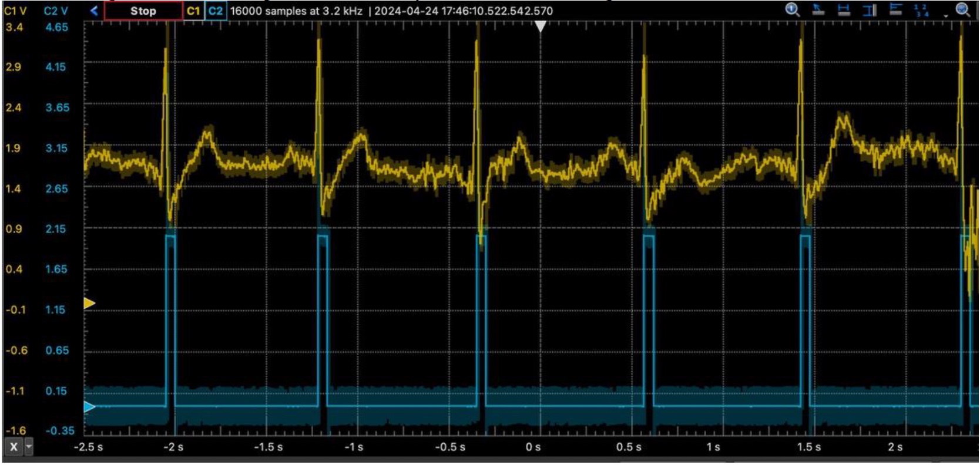Expand the dropdown arrow beside X button
980x465 pixels.
pyautogui.click(x=28, y=447)
